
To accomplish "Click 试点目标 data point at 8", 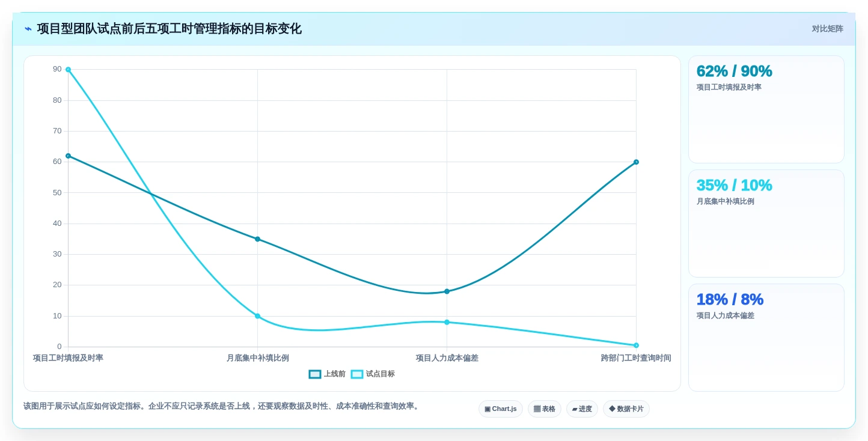I will [447, 322].
